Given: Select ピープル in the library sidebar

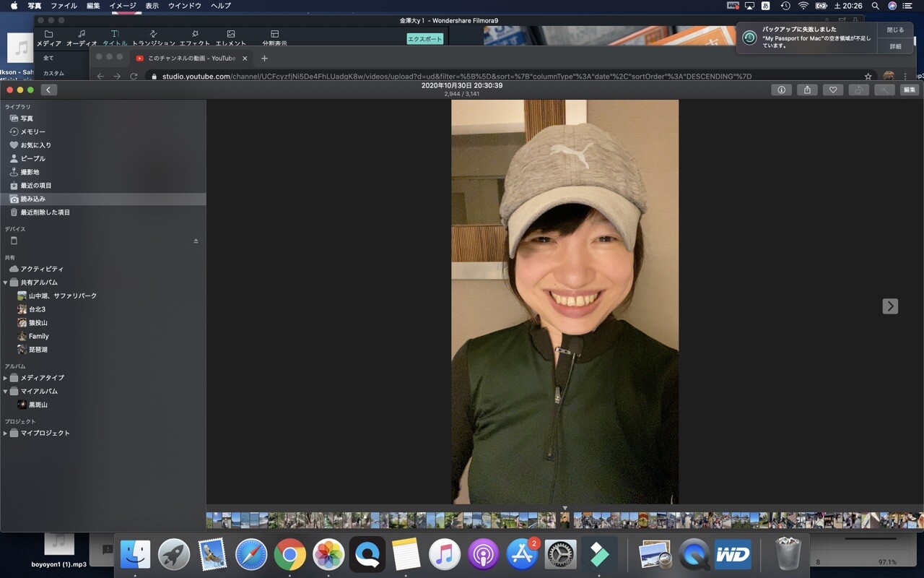Looking at the screenshot, I should tap(32, 158).
